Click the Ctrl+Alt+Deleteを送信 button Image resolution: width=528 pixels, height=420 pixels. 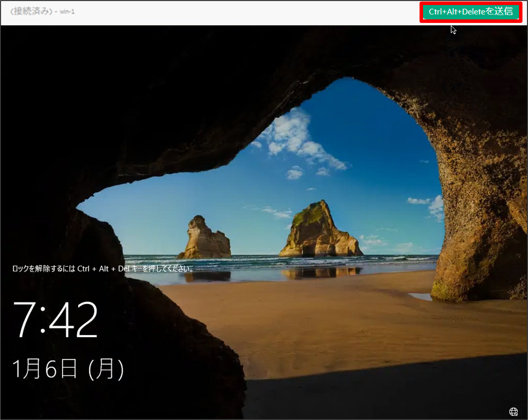click(470, 12)
